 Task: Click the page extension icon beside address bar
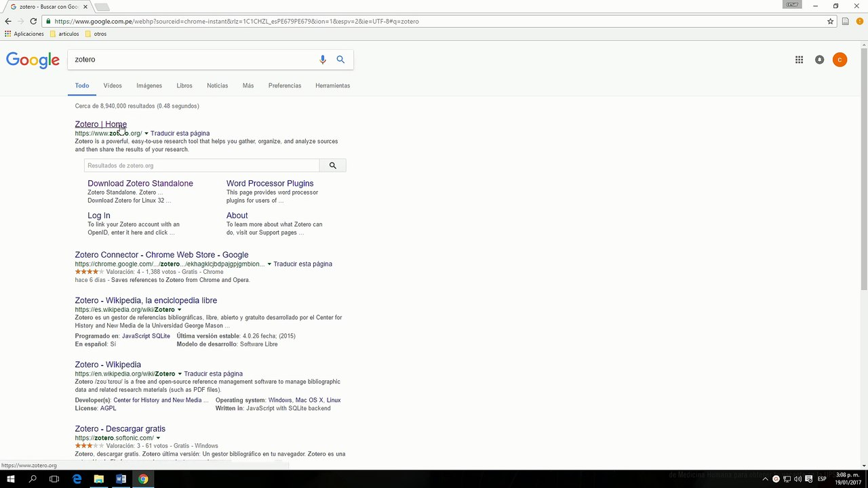[x=845, y=21]
